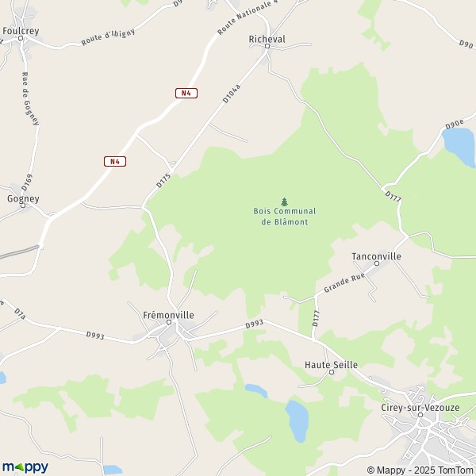Click the Mappy TomTom copyright notice

click(x=421, y=470)
